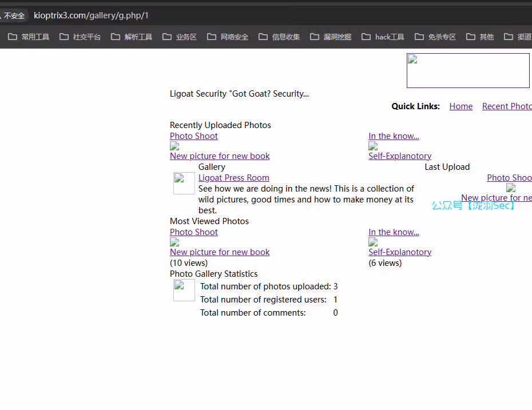Viewport: 532px width, 410px height.
Task: Open In the know... under Most Viewed Photos
Action: (x=394, y=232)
